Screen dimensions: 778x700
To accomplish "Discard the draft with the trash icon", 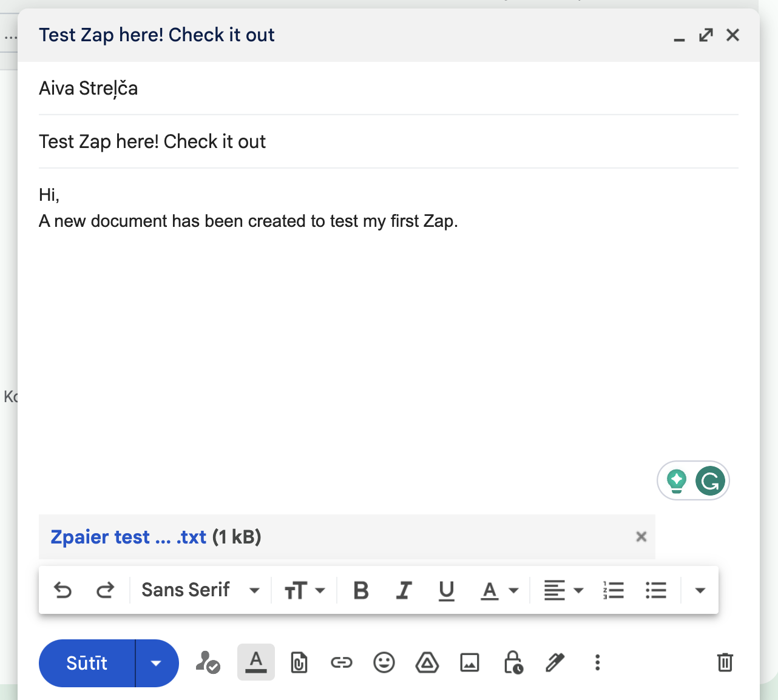I will (x=725, y=662).
